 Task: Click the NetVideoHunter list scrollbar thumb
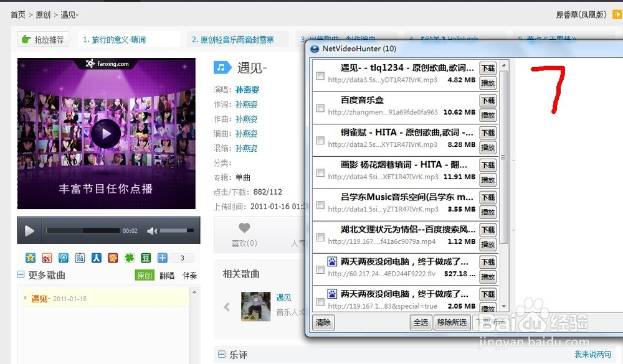tap(504, 157)
